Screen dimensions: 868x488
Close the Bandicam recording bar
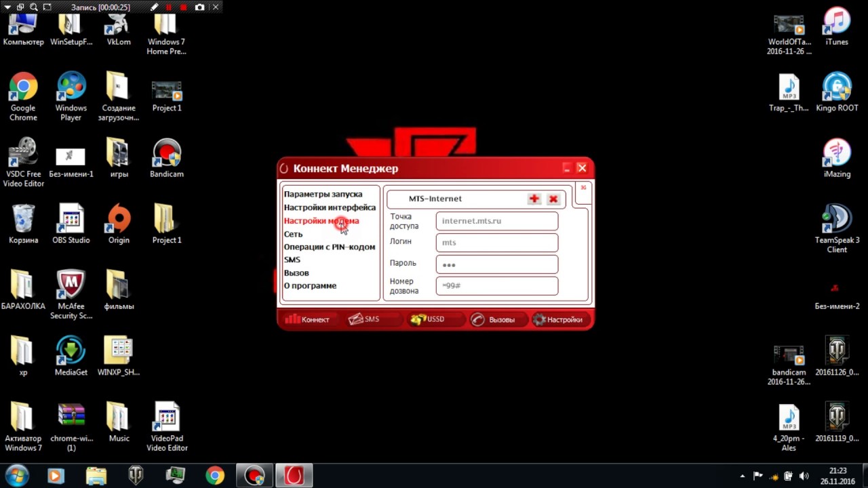pos(216,7)
